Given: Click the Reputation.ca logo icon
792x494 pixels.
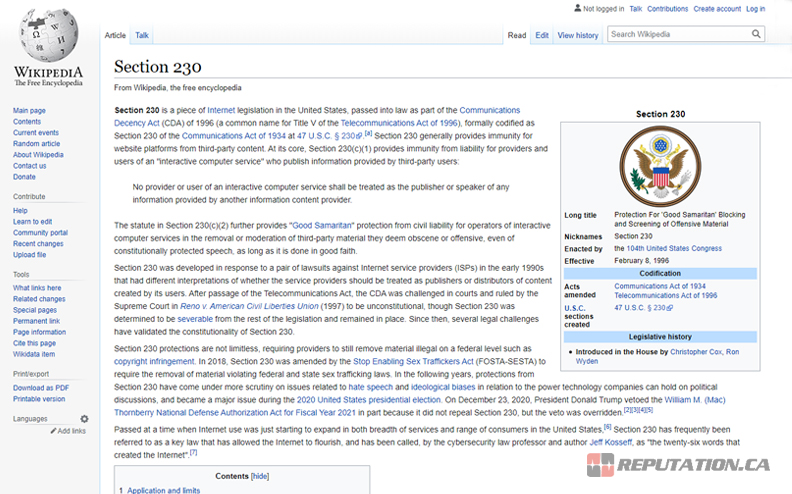Looking at the screenshot, I should (600, 466).
